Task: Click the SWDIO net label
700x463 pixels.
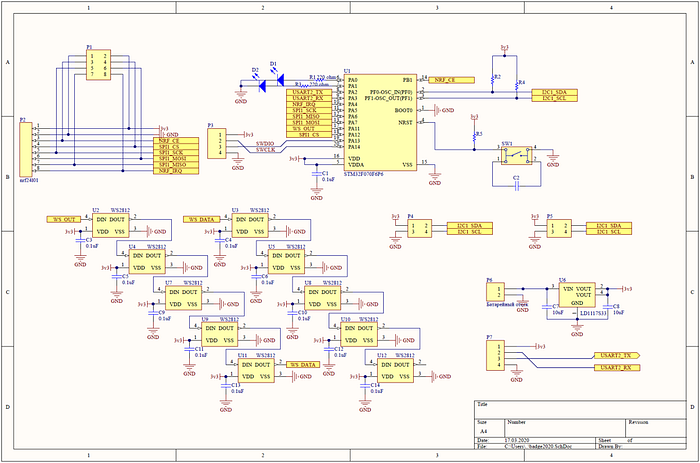Action: pos(265,144)
